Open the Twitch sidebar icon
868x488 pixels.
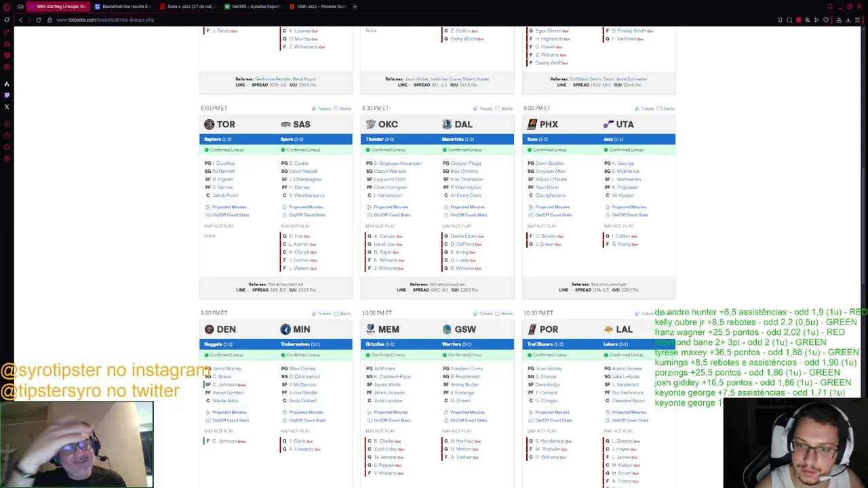pyautogui.click(x=7, y=96)
